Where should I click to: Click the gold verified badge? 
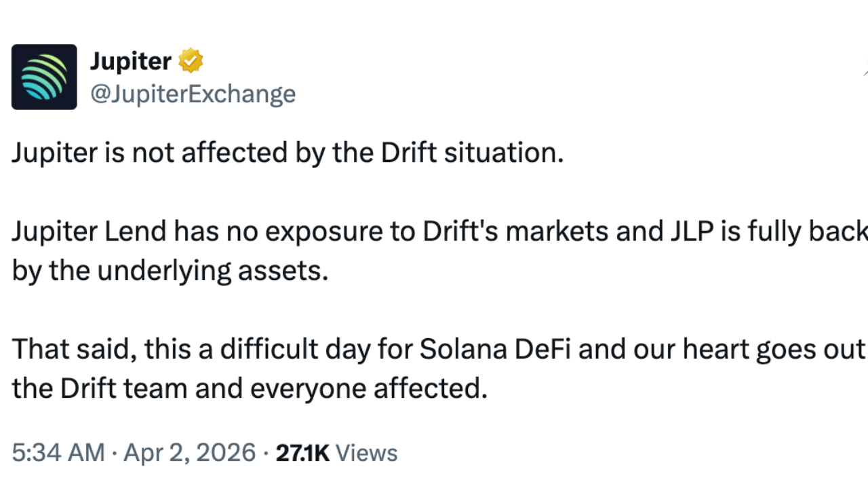(x=191, y=61)
